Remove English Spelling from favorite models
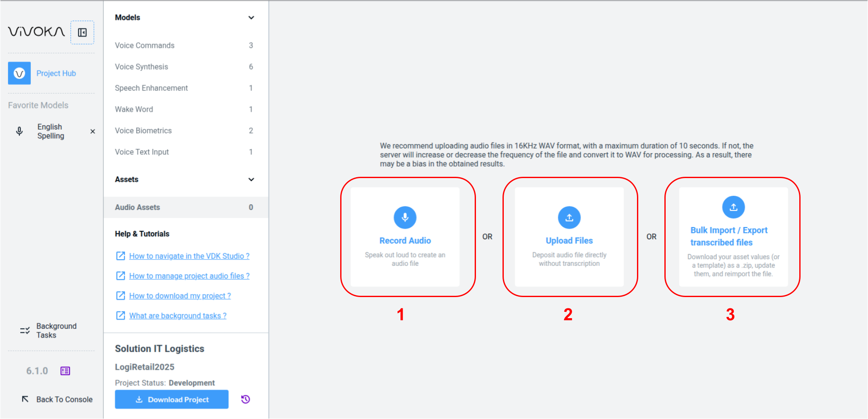This screenshot has height=419, width=868. pos(93,132)
